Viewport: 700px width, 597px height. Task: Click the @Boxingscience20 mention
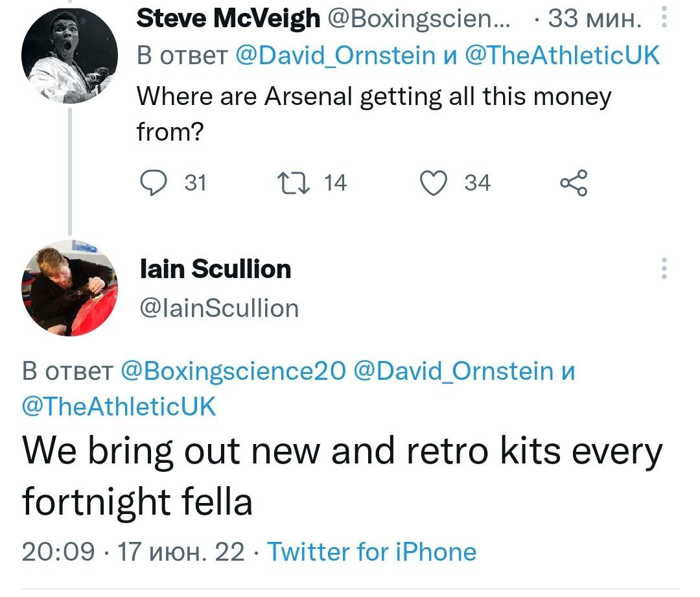click(233, 371)
